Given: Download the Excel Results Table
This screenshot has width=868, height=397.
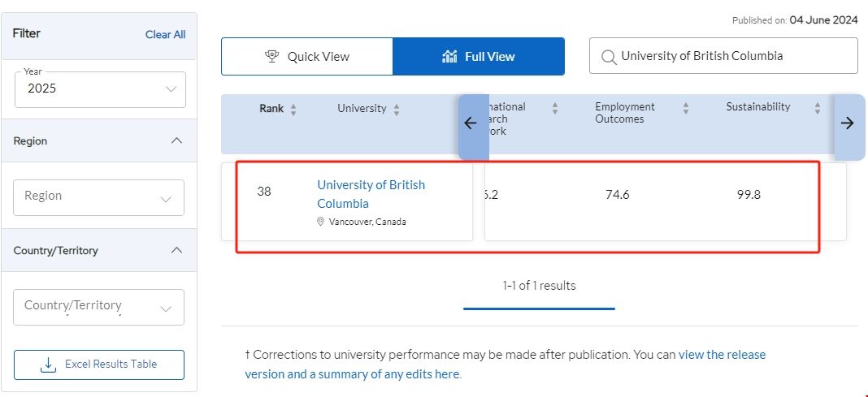Looking at the screenshot, I should pos(99,365).
